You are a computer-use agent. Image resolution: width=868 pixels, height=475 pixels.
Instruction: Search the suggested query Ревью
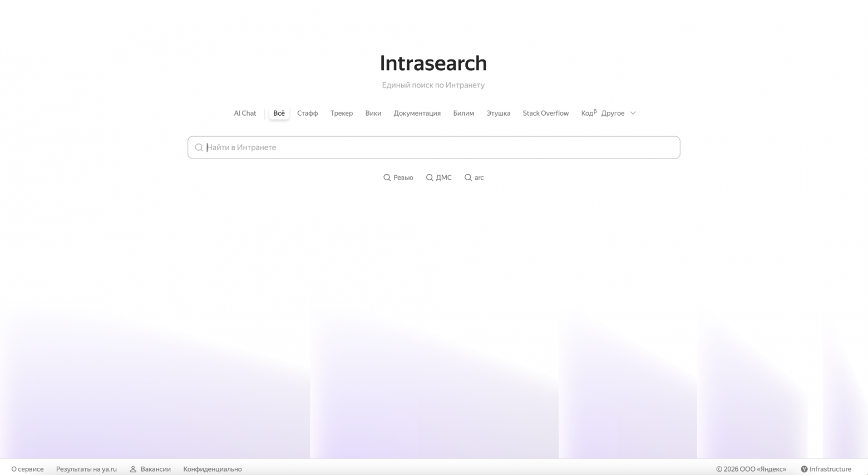point(398,177)
